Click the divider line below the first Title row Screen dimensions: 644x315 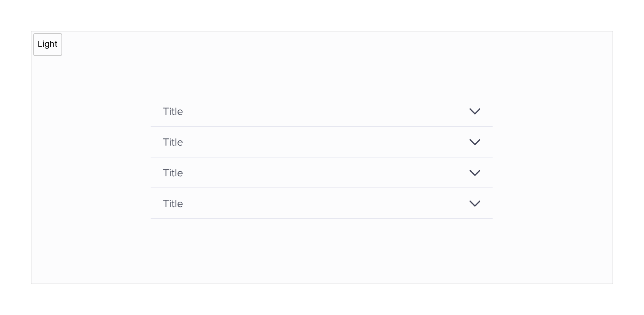click(x=321, y=126)
